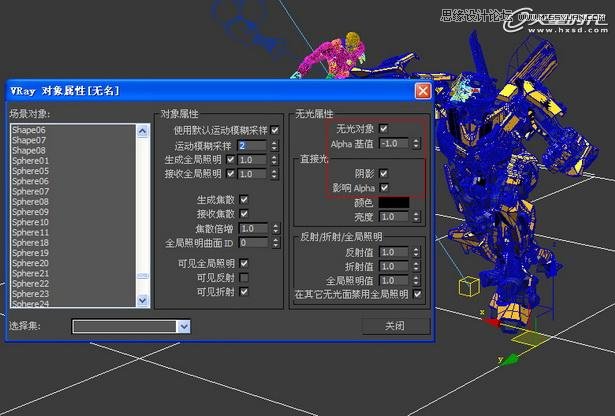Enable 可见反射 checkbox
The image size is (615, 416).
point(244,277)
